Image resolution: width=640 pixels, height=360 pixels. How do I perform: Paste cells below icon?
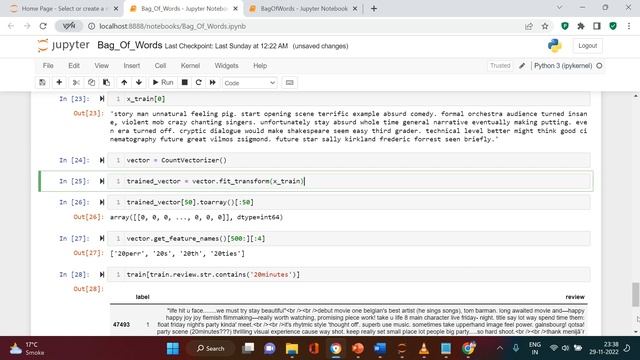coord(107,82)
